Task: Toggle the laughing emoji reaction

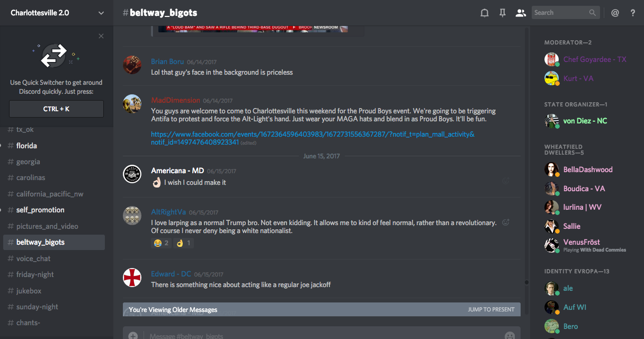Action: pos(161,243)
